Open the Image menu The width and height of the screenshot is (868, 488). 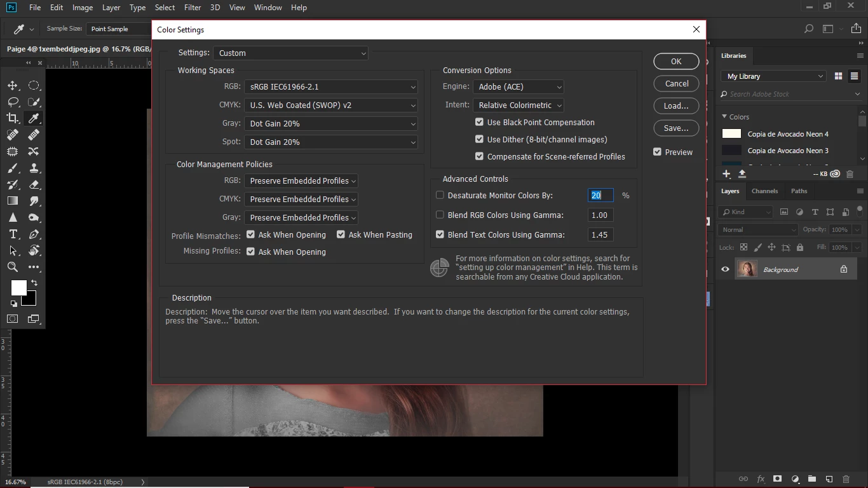83,8
